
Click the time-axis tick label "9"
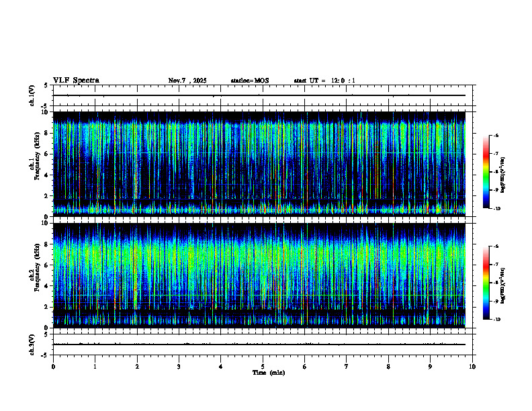coord(430,367)
